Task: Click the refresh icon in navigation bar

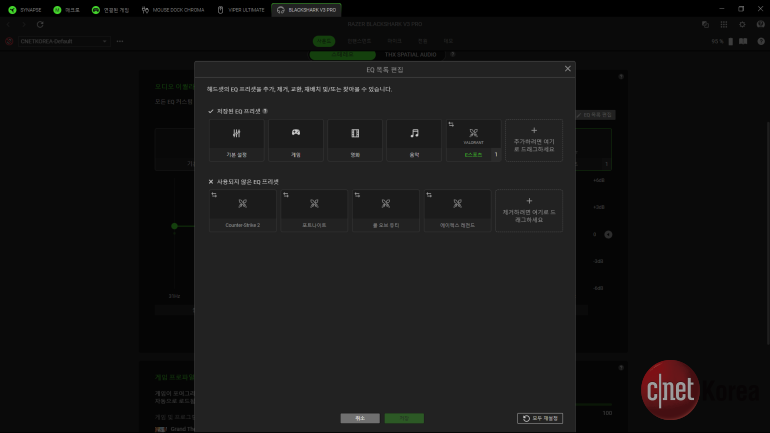Action: click(40, 24)
